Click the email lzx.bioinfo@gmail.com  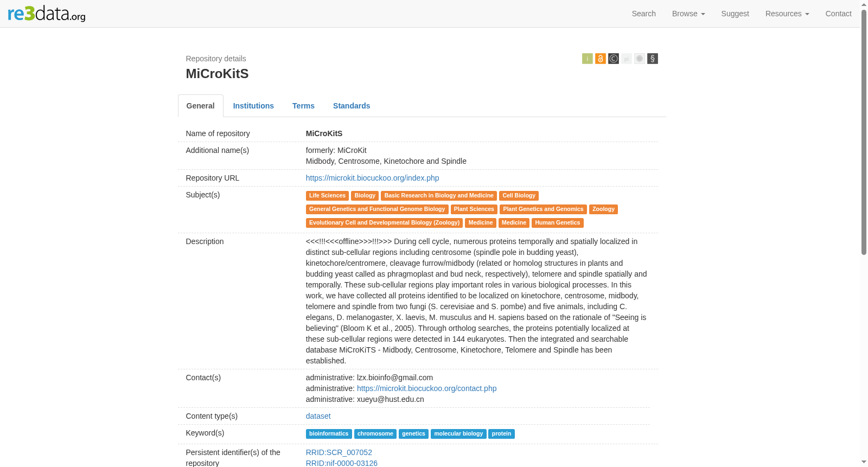(395, 378)
